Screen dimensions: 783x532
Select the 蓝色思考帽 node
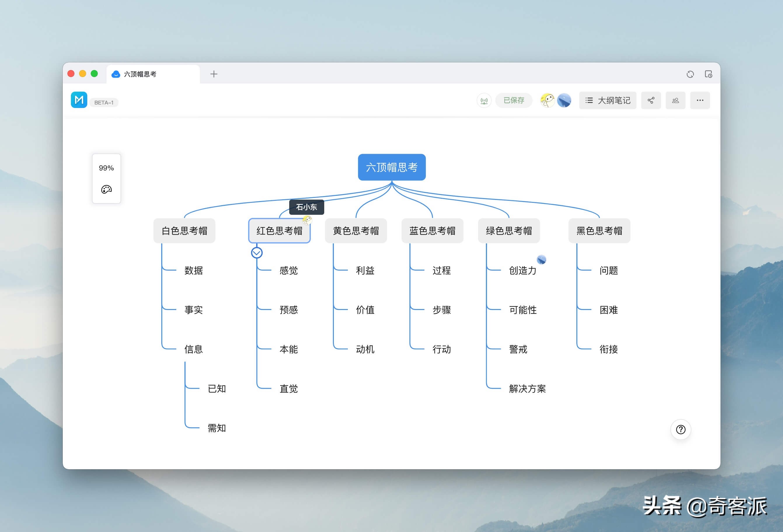click(432, 231)
